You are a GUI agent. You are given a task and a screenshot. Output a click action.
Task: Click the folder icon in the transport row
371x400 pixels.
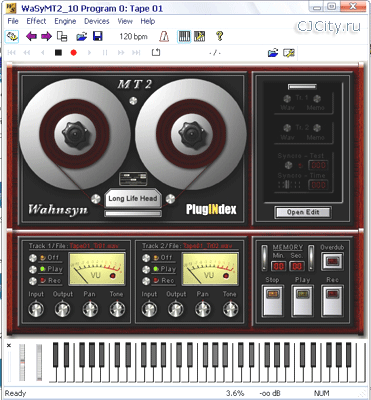(x=273, y=53)
